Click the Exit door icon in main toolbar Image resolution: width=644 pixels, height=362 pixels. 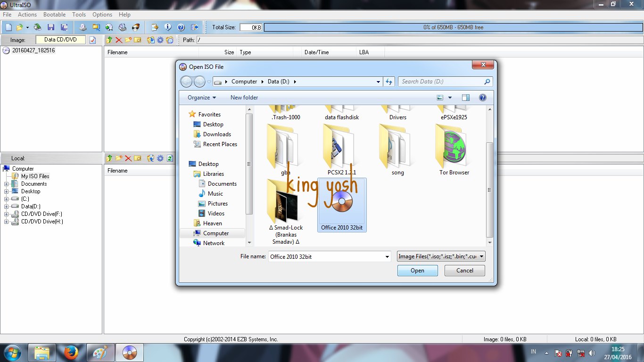[194, 27]
